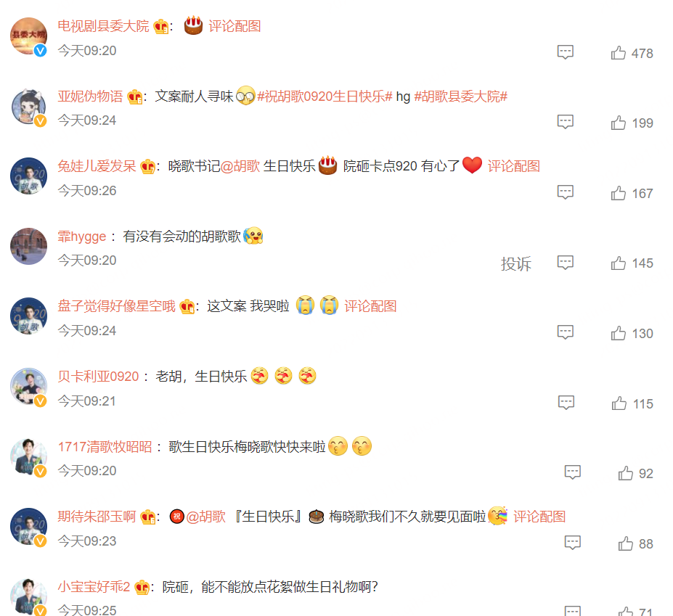This screenshot has width=673, height=616.
Task: Click 投诉 to report 霏hygge's comment
Action: pyautogui.click(x=516, y=263)
